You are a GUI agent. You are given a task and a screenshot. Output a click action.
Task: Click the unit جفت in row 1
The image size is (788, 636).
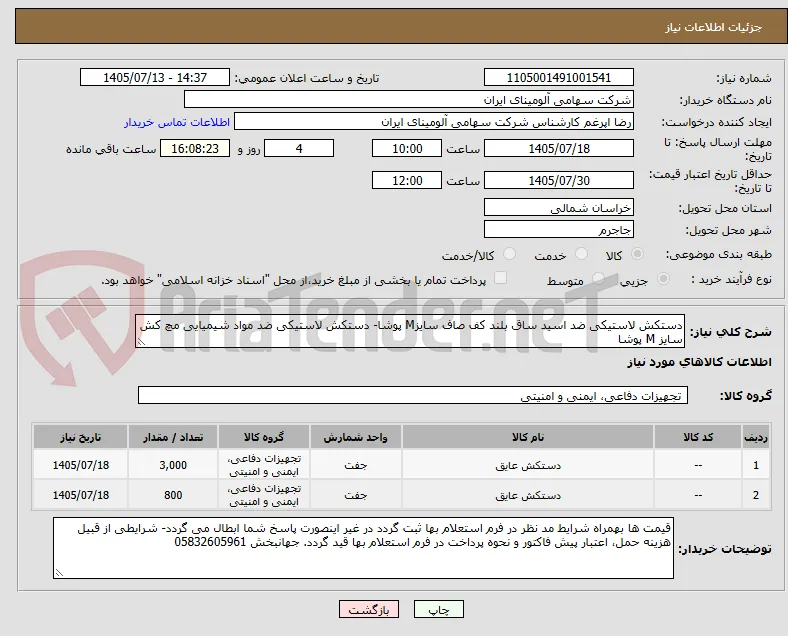[x=356, y=466]
